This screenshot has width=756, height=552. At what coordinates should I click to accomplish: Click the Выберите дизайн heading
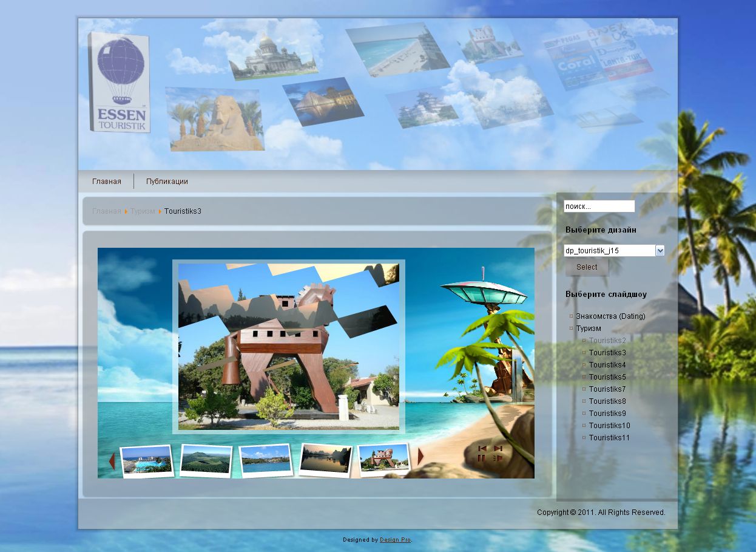tap(601, 230)
